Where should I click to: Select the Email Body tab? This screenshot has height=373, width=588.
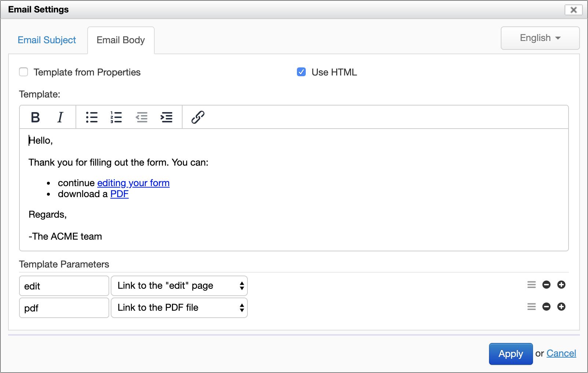(x=121, y=40)
